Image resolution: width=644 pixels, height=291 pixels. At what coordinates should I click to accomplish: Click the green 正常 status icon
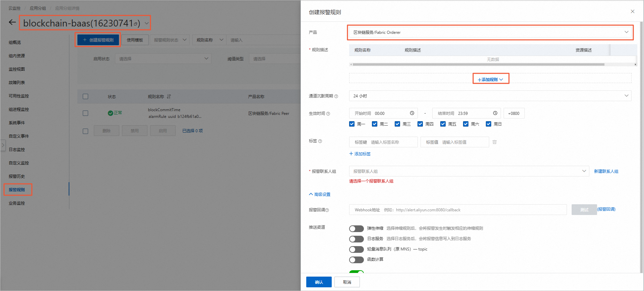tap(110, 113)
